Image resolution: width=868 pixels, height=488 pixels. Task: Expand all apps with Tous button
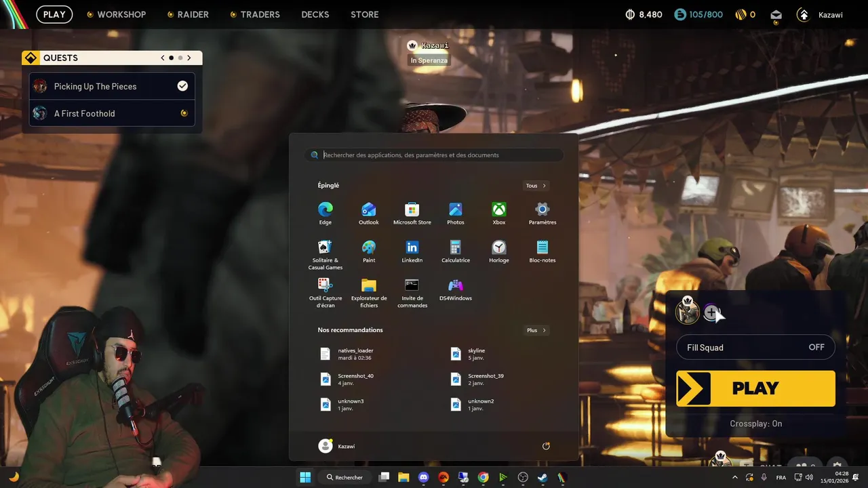pos(536,186)
